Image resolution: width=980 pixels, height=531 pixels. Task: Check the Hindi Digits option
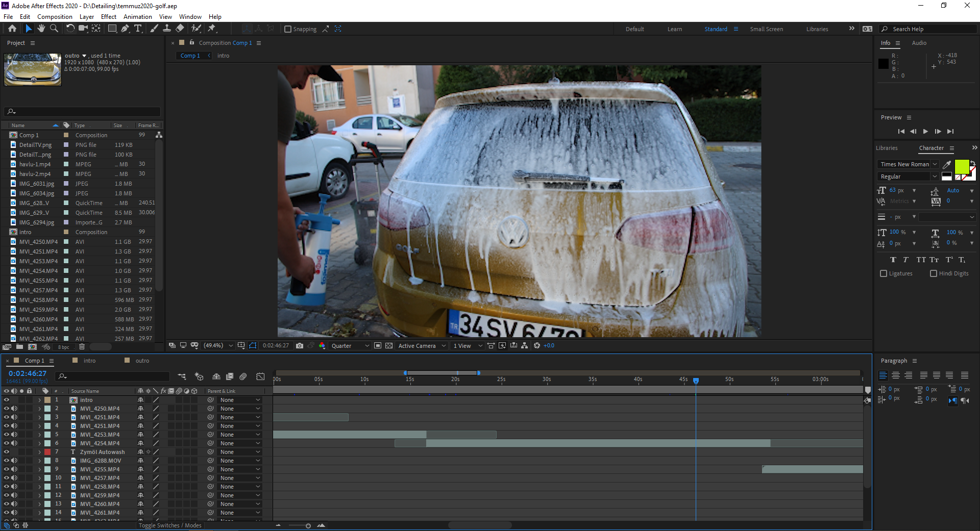[x=934, y=273]
